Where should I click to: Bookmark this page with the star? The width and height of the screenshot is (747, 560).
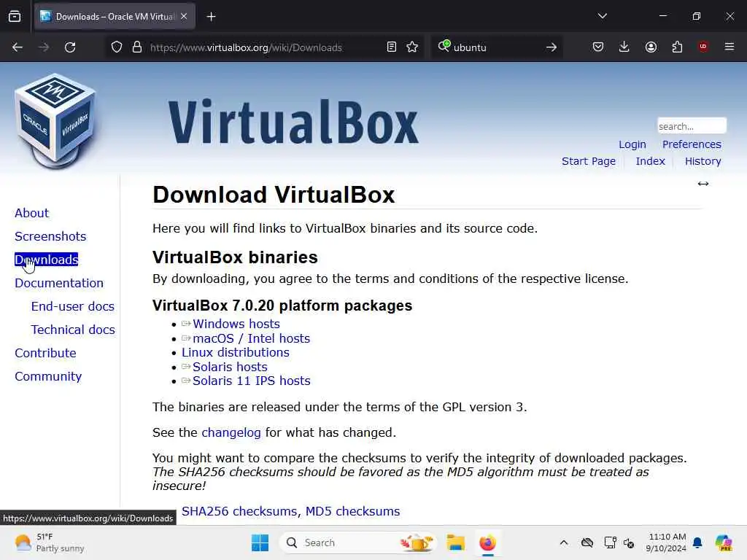[412, 47]
